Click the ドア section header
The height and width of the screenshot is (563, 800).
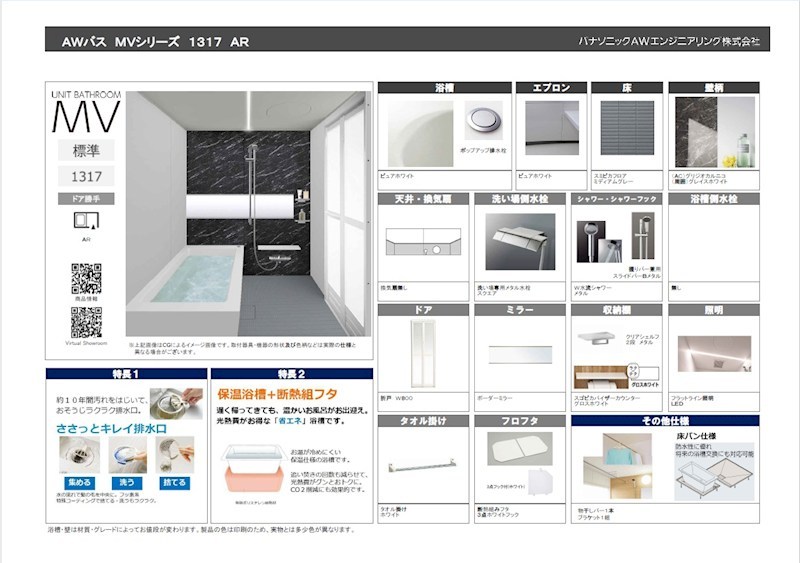coord(423,310)
